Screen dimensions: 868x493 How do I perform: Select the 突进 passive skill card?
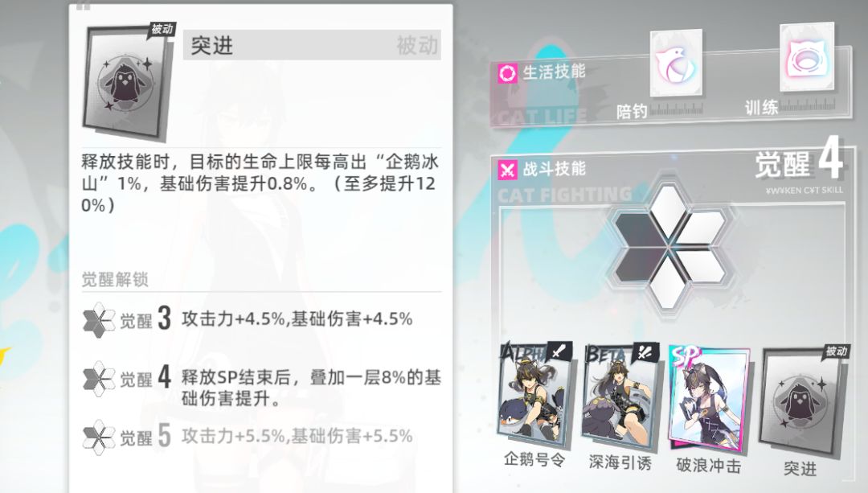(x=804, y=397)
